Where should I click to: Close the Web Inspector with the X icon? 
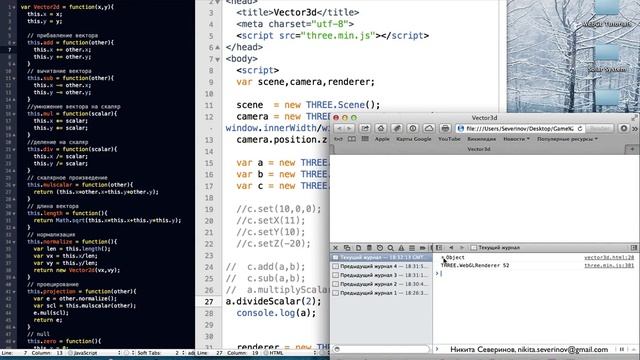(336, 248)
